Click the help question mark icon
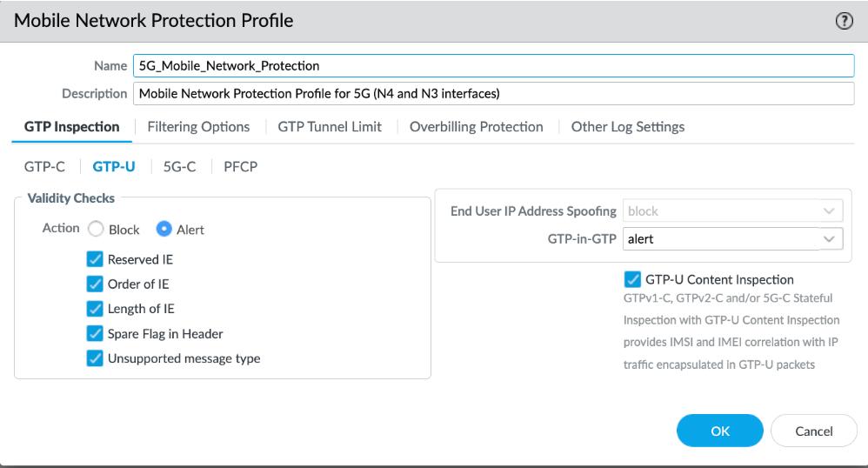868x468 pixels. pyautogui.click(x=844, y=22)
